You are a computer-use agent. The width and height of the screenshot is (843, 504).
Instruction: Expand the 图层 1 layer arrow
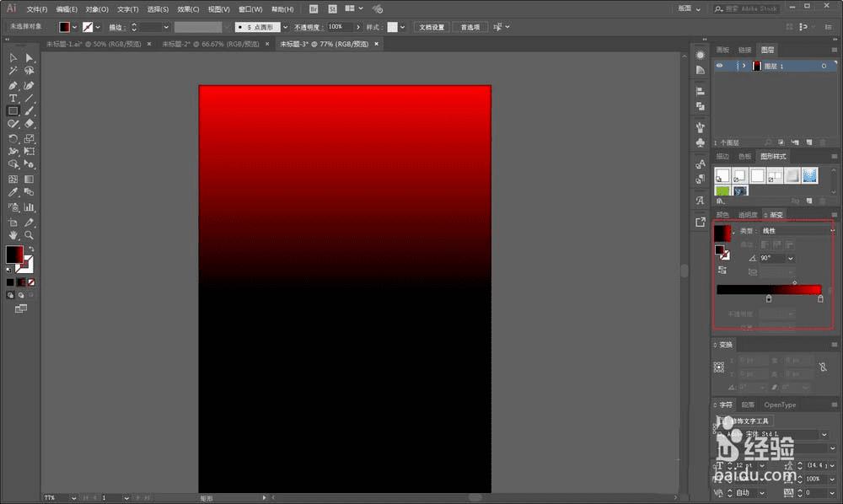744,66
